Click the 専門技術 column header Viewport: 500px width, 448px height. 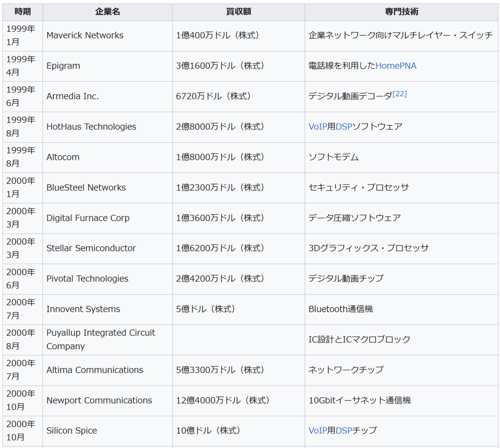point(401,12)
